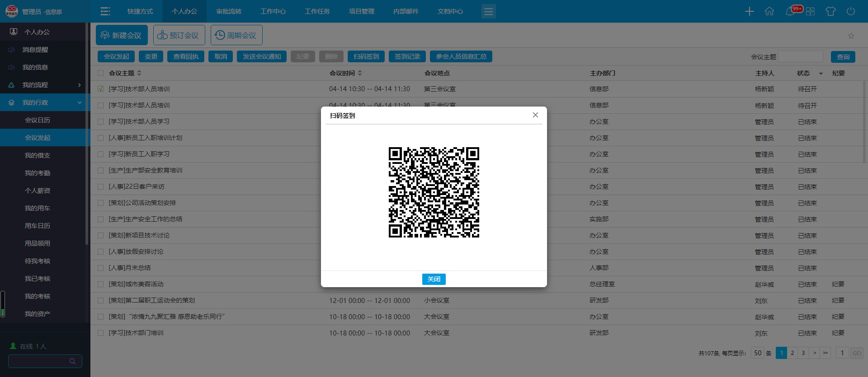Check the [人事]新员工入职培训计划 row checkbox

(101, 138)
